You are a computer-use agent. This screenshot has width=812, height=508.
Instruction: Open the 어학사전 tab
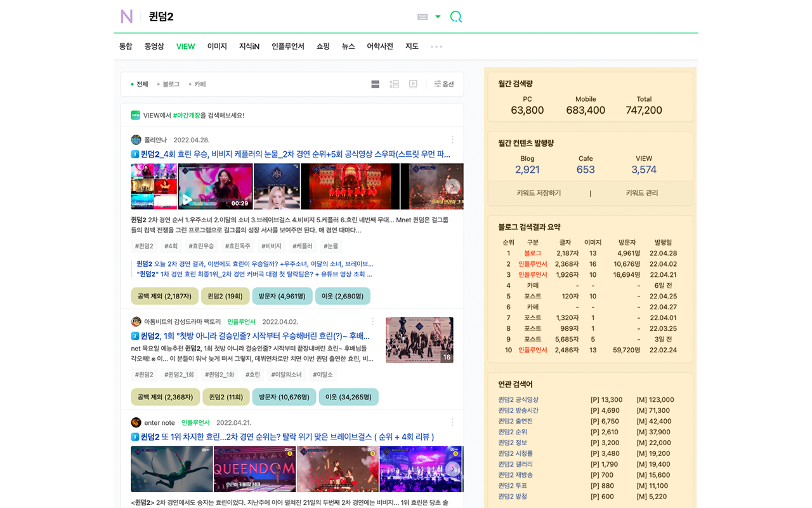coord(380,46)
